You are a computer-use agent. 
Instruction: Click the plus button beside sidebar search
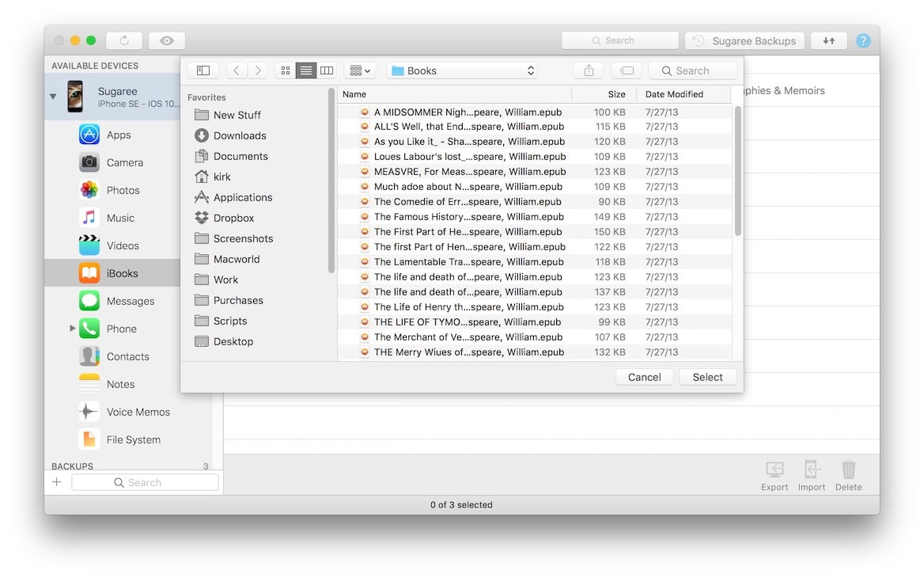tap(57, 482)
